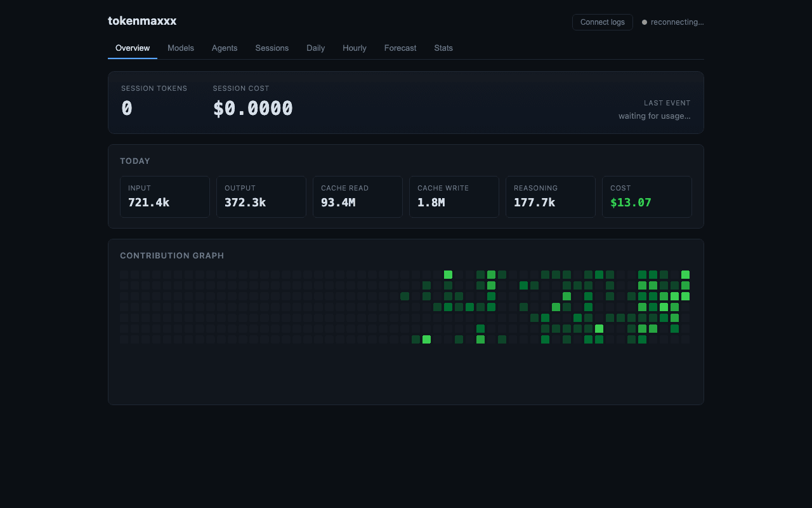
Task: Click the Connect logs button
Action: [x=603, y=22]
